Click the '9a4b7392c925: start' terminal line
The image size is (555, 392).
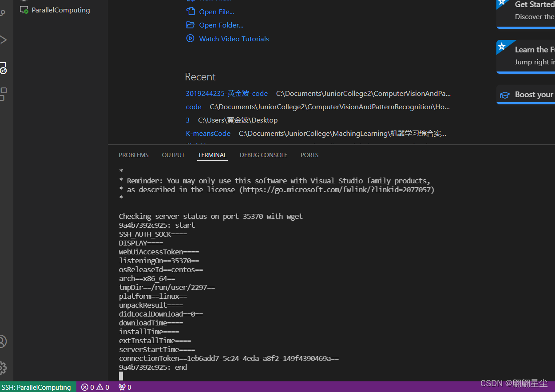click(157, 225)
